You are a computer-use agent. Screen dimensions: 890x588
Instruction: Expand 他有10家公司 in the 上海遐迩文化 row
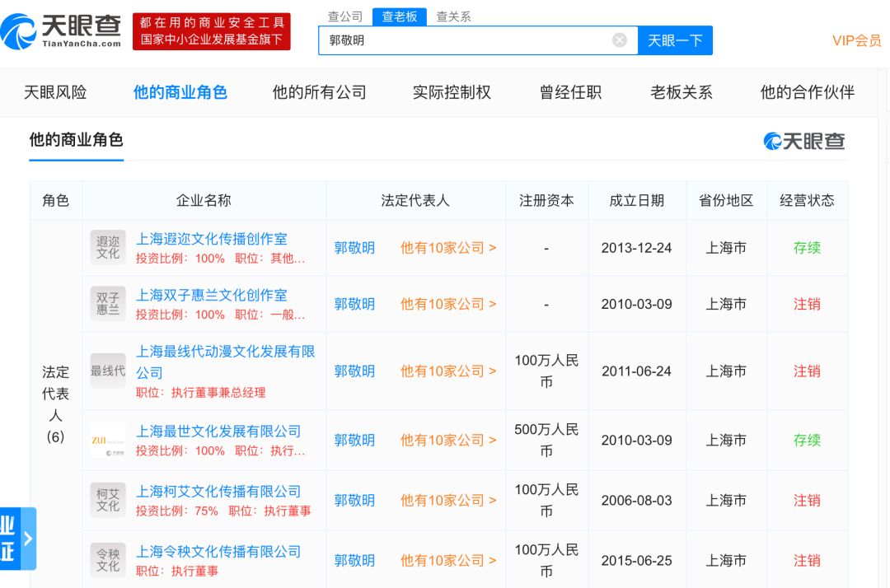click(448, 248)
